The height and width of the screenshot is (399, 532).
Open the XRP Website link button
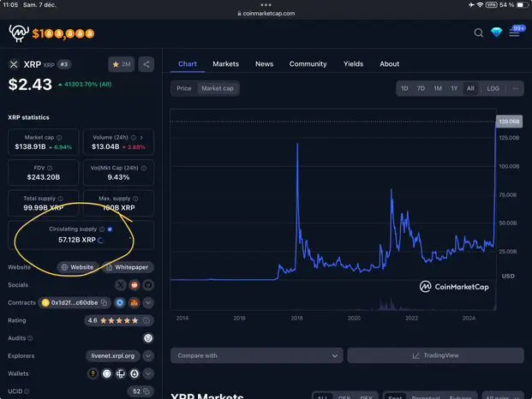[x=77, y=267]
